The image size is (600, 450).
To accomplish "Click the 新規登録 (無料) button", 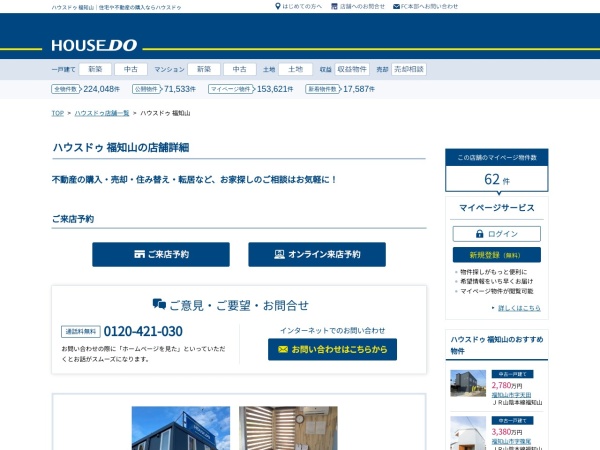I will 497,255.
